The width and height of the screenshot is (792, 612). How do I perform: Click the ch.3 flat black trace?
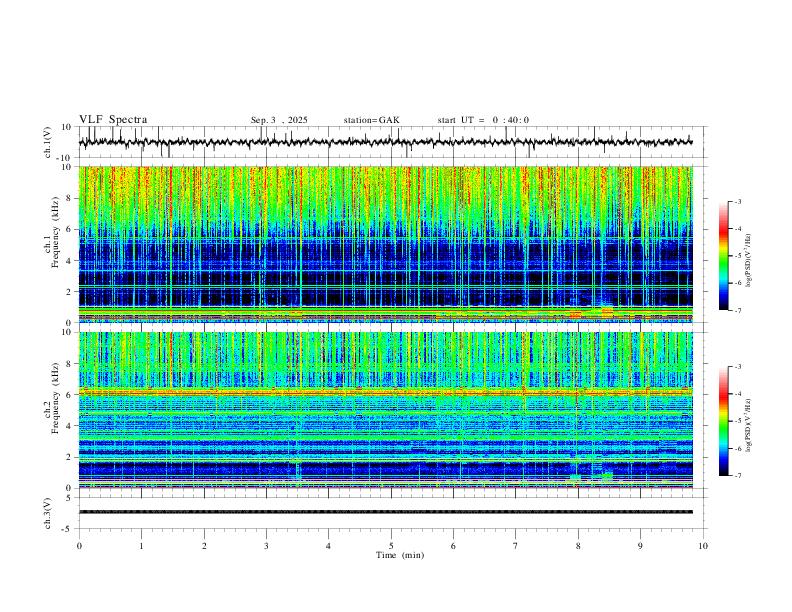[x=386, y=512]
